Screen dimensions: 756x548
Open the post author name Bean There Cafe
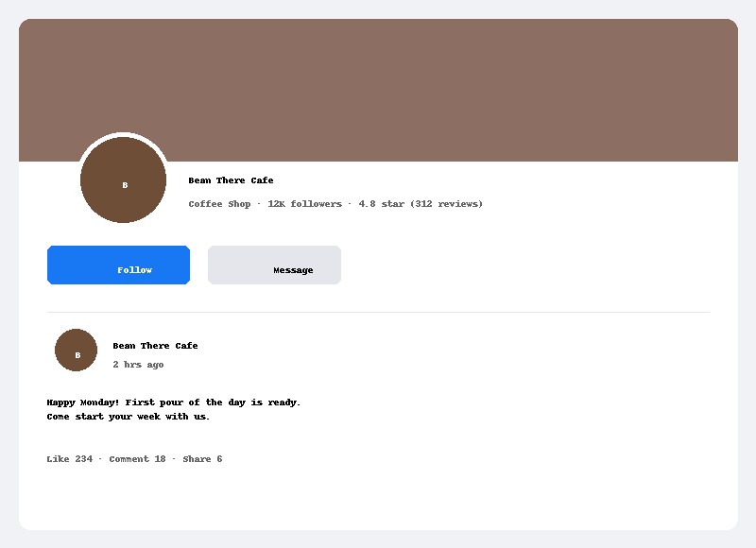pos(155,346)
